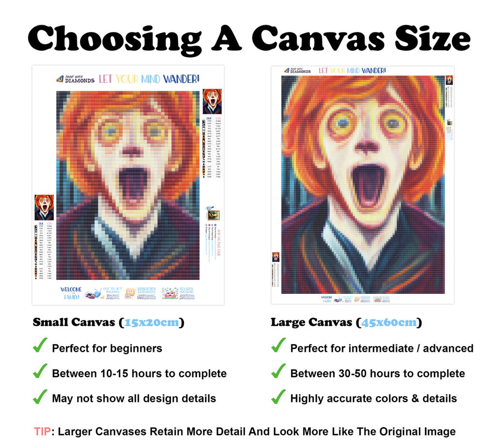Screen dimensions: 497x448
Task: Click the Large Canvas label
Action: click(x=311, y=322)
